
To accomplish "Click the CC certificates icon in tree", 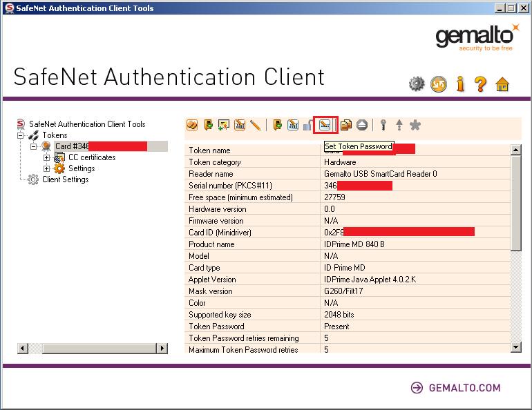I will pyautogui.click(x=59, y=157).
